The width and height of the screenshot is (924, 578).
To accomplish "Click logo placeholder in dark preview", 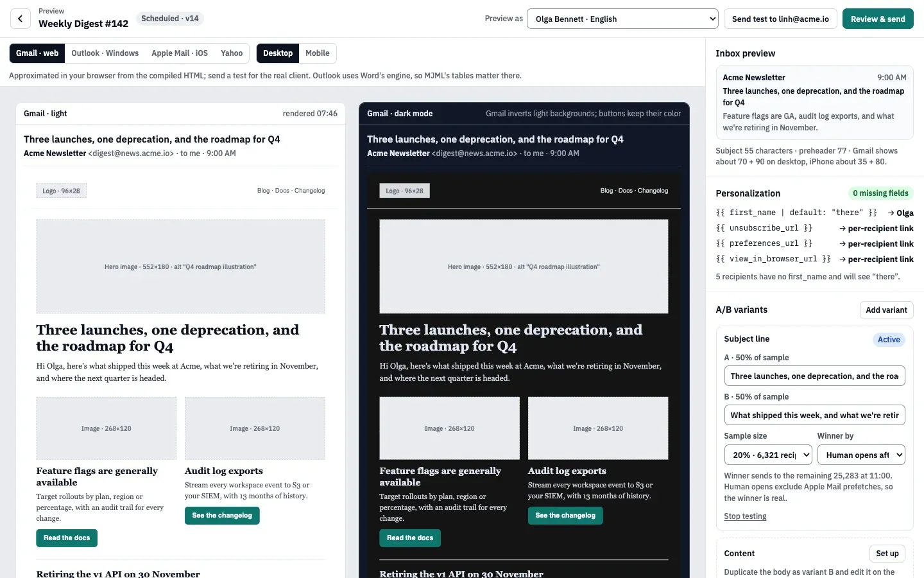I will pos(405,191).
